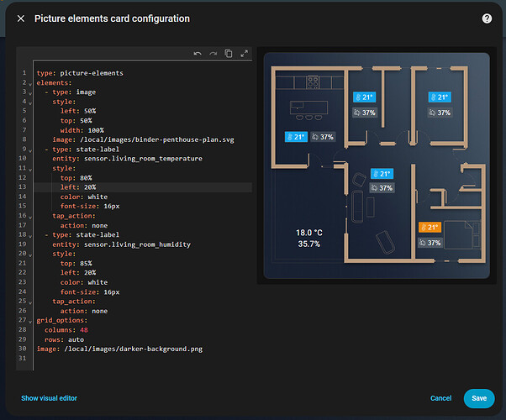Expand the code editor to fullscreen
Image resolution: width=506 pixels, height=420 pixels.
[244, 54]
